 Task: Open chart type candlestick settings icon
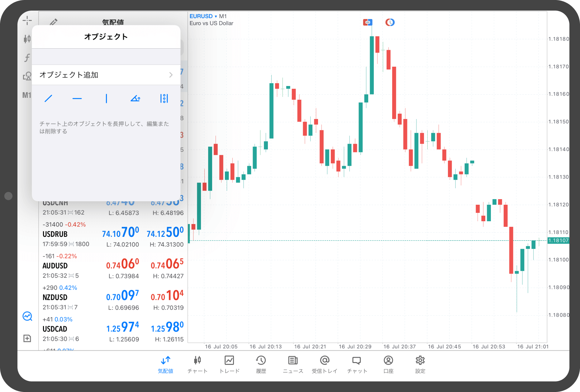(27, 39)
